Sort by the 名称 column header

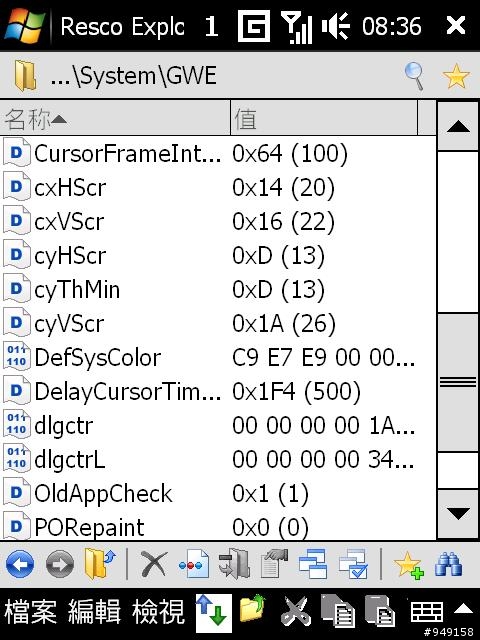pos(115,118)
